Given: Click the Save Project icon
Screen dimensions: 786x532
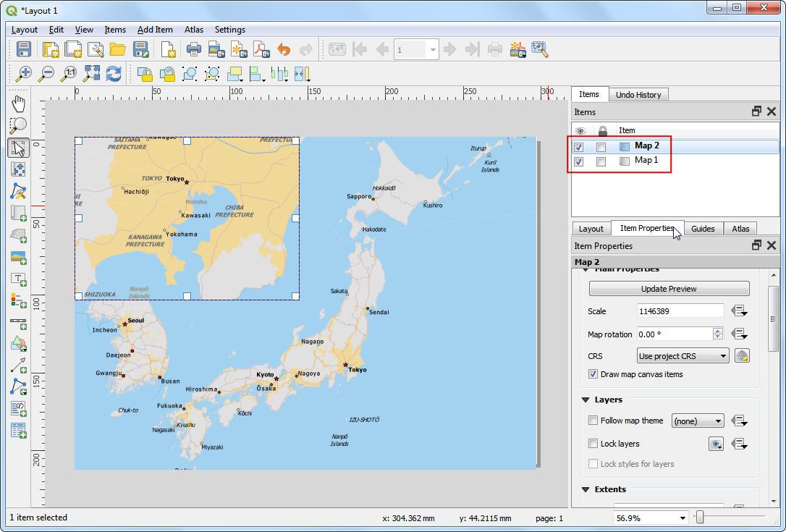Looking at the screenshot, I should [24, 49].
